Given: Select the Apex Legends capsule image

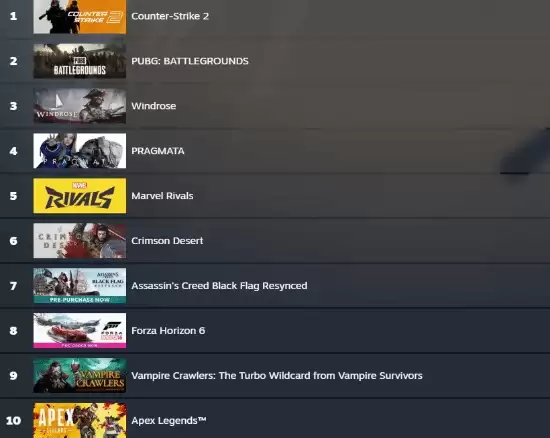Looking at the screenshot, I should [80, 420].
